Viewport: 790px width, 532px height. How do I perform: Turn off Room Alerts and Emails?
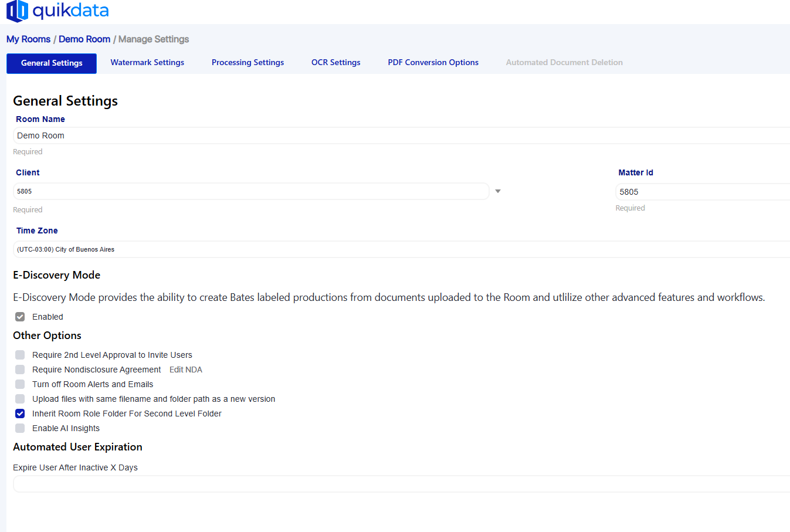pos(19,384)
